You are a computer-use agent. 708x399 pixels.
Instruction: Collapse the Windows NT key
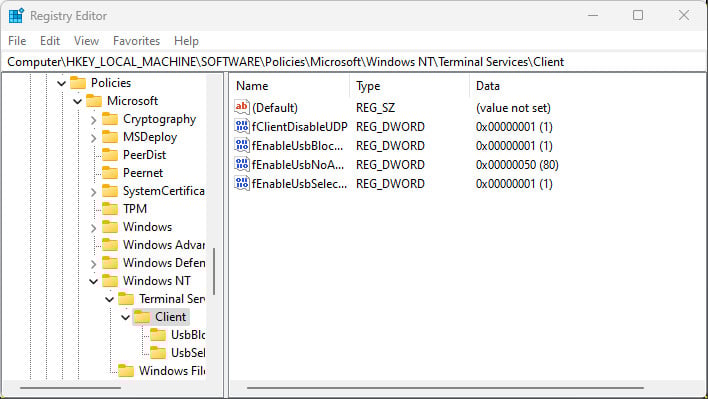tap(93, 282)
